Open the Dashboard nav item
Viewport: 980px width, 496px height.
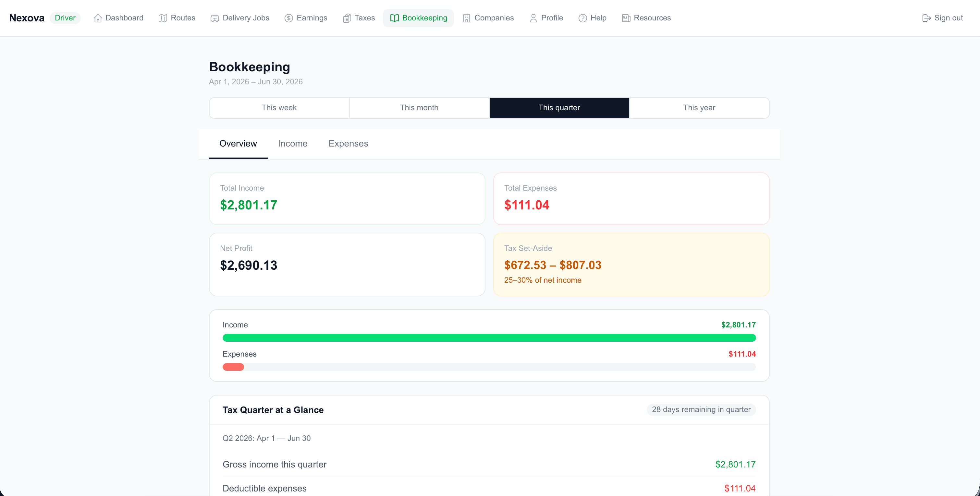119,18
